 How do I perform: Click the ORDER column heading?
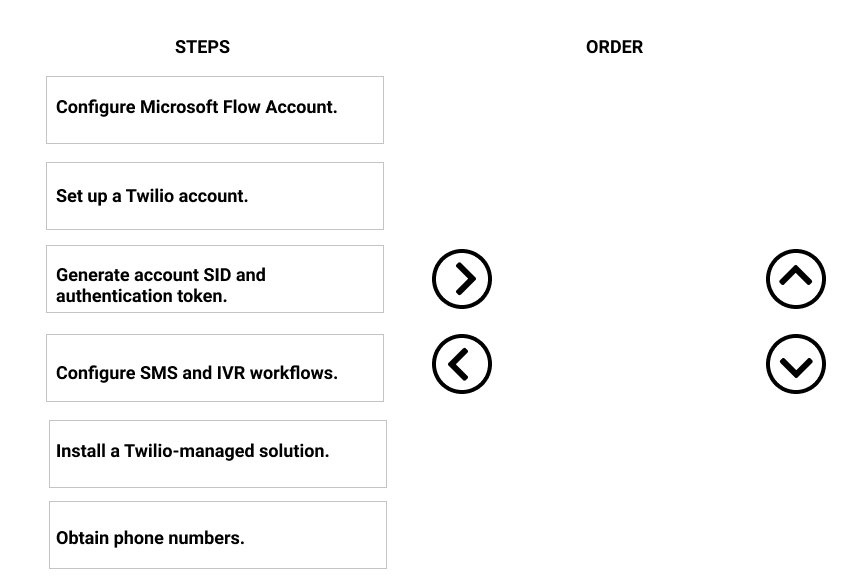[614, 47]
